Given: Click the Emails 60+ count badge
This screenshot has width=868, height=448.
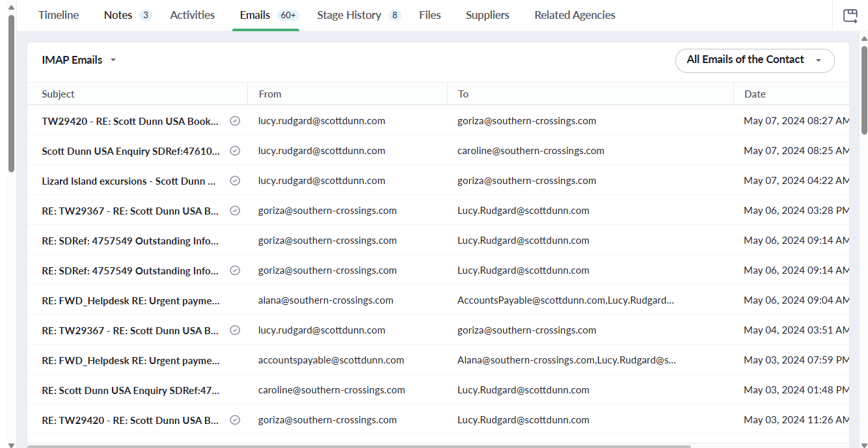Looking at the screenshot, I should (288, 15).
